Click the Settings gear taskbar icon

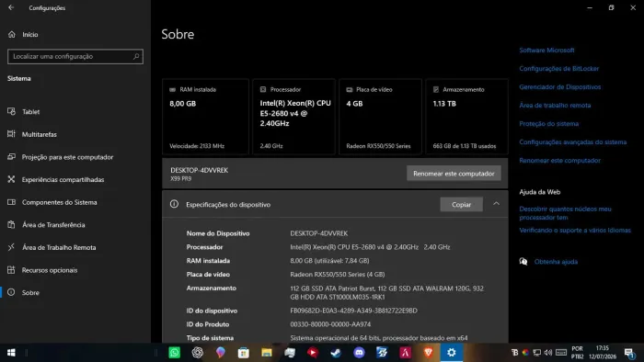click(x=452, y=353)
